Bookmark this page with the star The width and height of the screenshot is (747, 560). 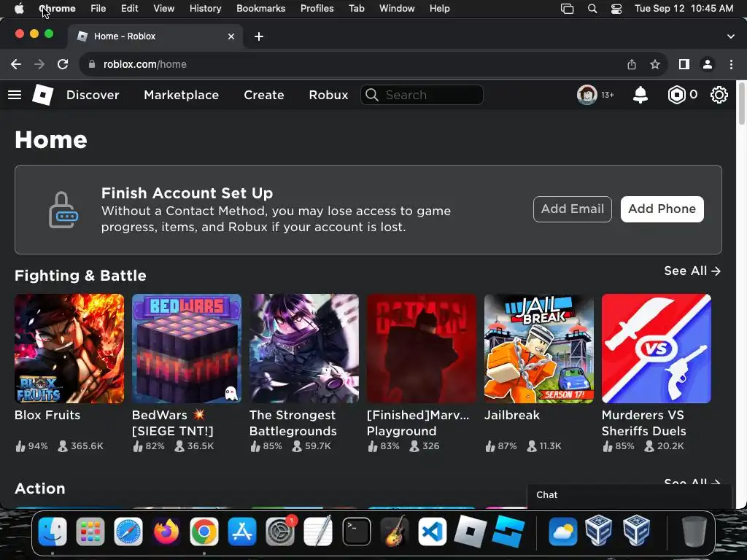[655, 64]
